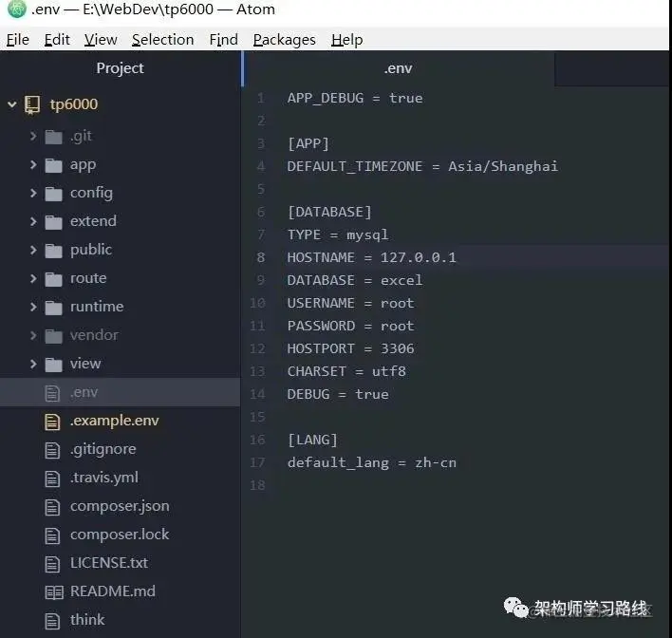Click the runtime folder icon
This screenshot has width=672, height=638.
click(53, 308)
